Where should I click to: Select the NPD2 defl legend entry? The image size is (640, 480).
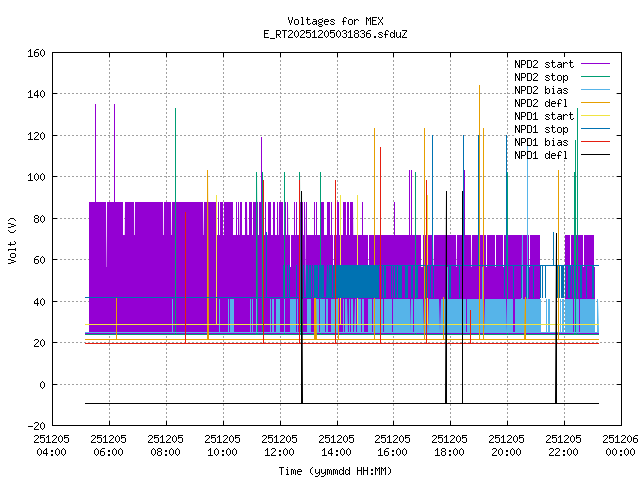pyautogui.click(x=542, y=103)
